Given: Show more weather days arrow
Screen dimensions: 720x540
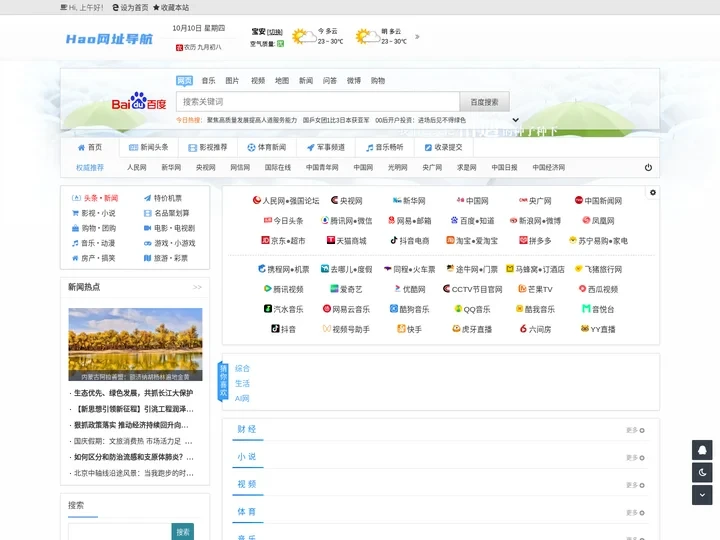Looking at the screenshot, I should coord(417,36).
